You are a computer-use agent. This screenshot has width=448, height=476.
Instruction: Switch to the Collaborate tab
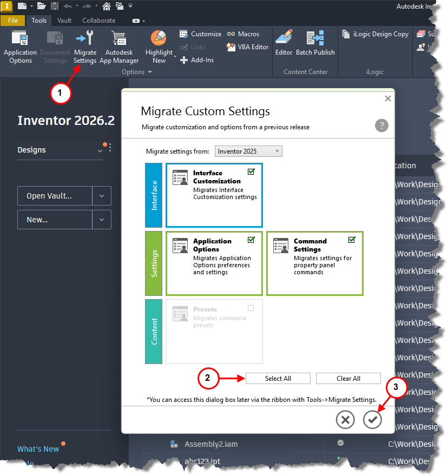point(98,21)
